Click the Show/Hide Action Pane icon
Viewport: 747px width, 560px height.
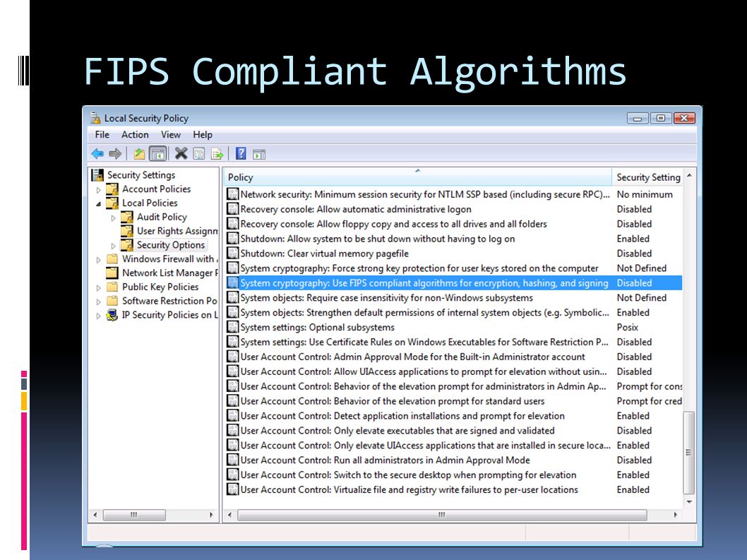point(258,154)
